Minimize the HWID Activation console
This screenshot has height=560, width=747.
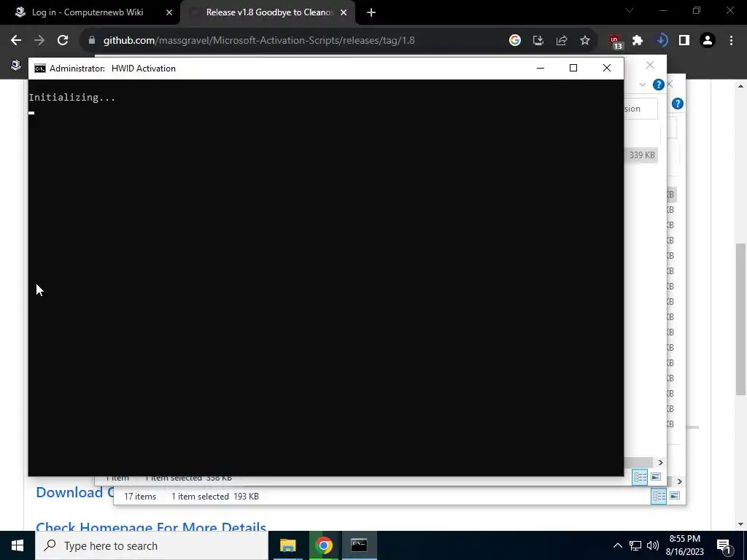[x=541, y=68]
